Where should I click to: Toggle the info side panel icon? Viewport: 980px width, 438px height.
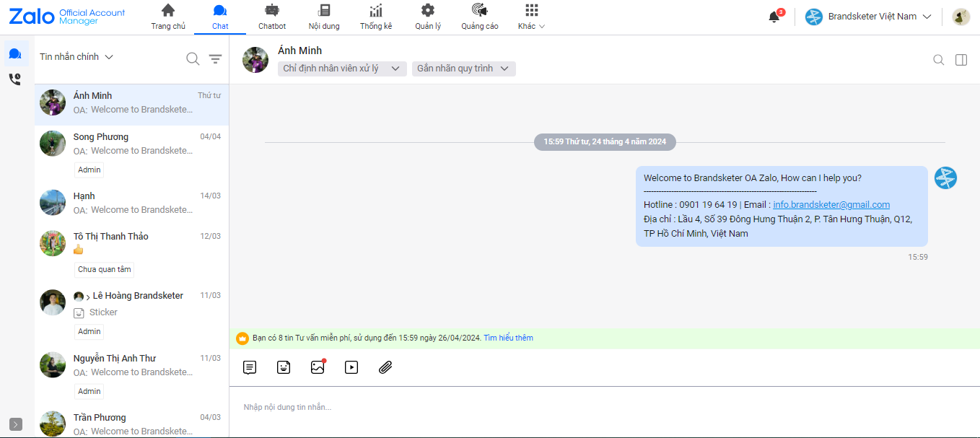pos(961,60)
